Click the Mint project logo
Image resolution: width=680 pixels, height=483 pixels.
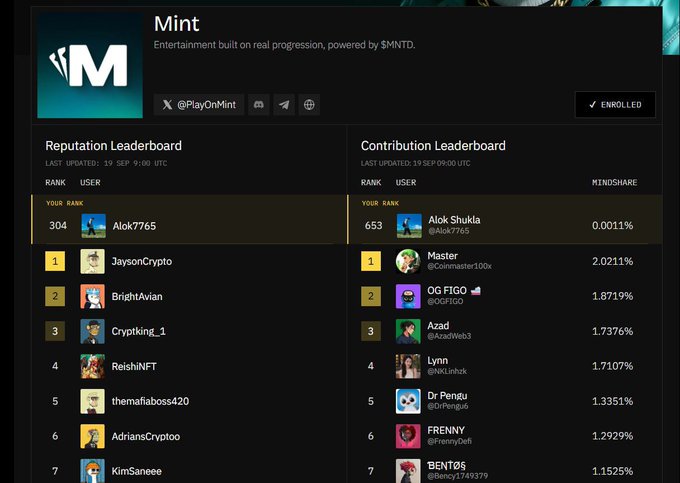click(x=90, y=65)
